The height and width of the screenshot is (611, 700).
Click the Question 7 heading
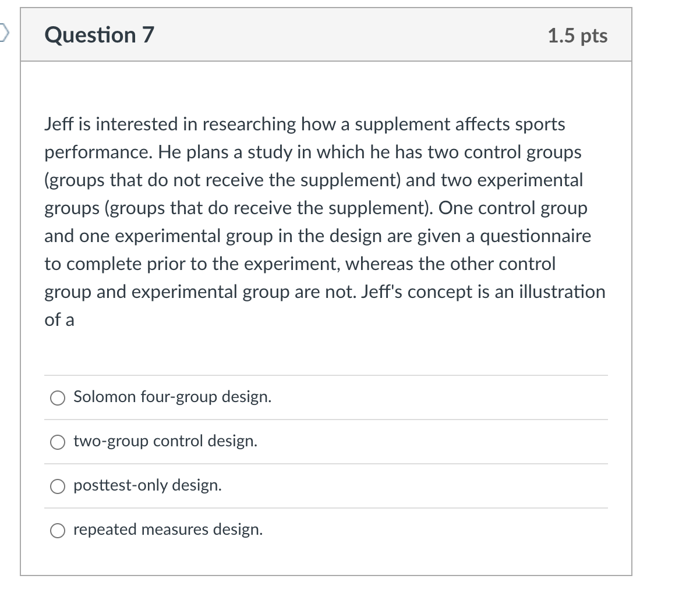tap(100, 35)
